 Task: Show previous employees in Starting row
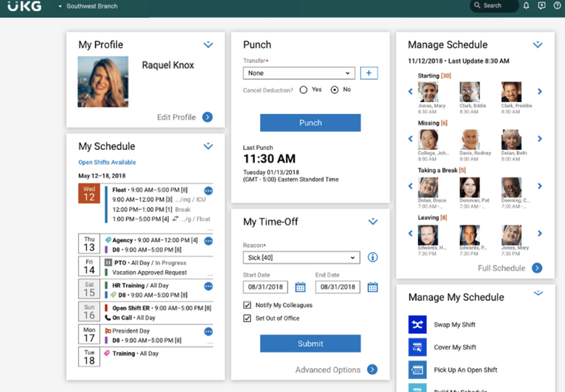411,91
